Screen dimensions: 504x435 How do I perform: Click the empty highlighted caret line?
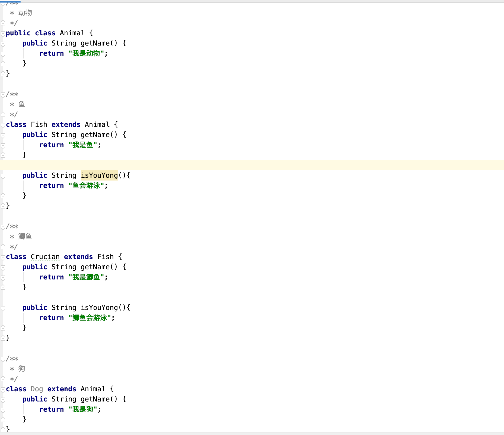[x=243, y=165]
